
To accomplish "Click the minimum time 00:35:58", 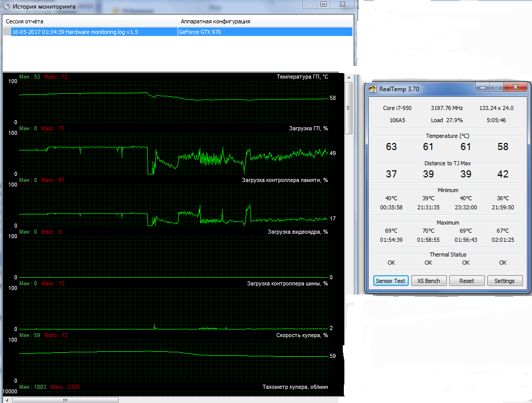I will [x=391, y=207].
